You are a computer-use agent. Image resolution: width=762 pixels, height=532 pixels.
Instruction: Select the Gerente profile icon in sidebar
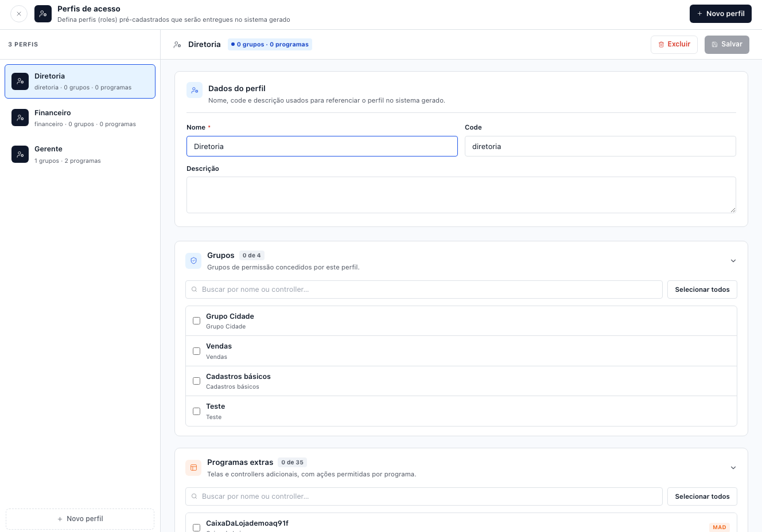20,154
